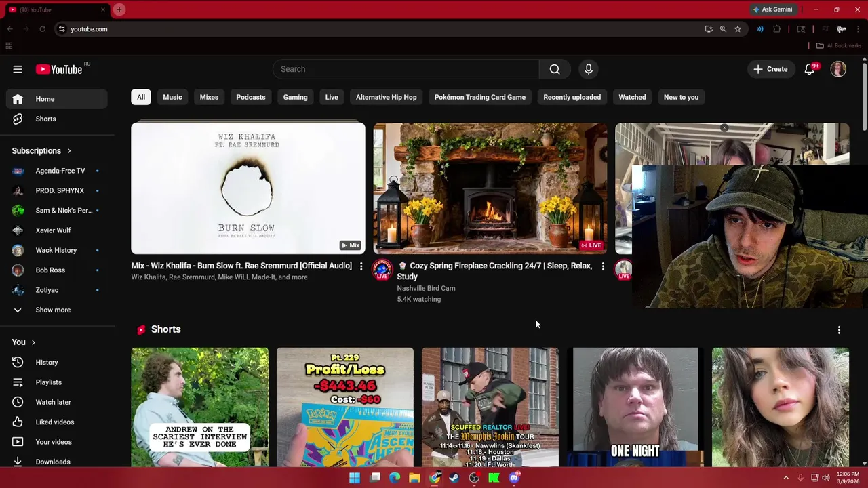Open Cozy Spring Fireplace live thumbnail

(x=490, y=188)
